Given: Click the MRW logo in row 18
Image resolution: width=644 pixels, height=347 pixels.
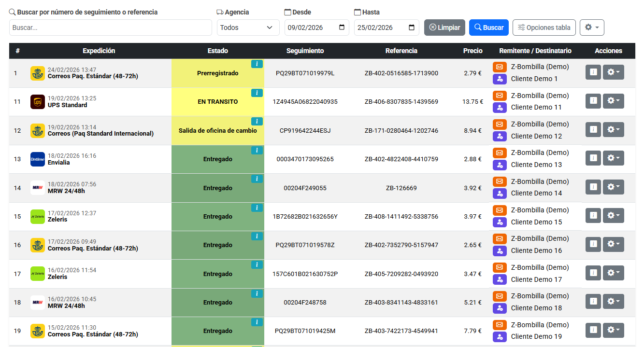Looking at the screenshot, I should pyautogui.click(x=38, y=303).
